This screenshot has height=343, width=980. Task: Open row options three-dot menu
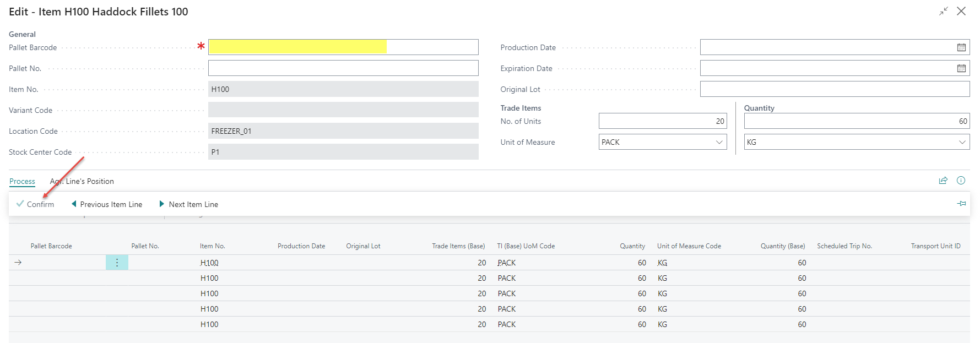[x=117, y=263]
